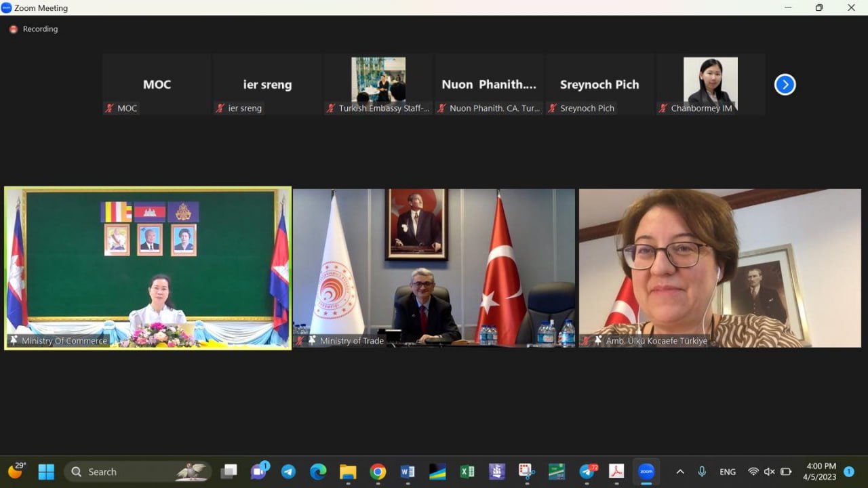Open the Wi-Fi network settings icon
The image size is (868, 488).
(753, 472)
